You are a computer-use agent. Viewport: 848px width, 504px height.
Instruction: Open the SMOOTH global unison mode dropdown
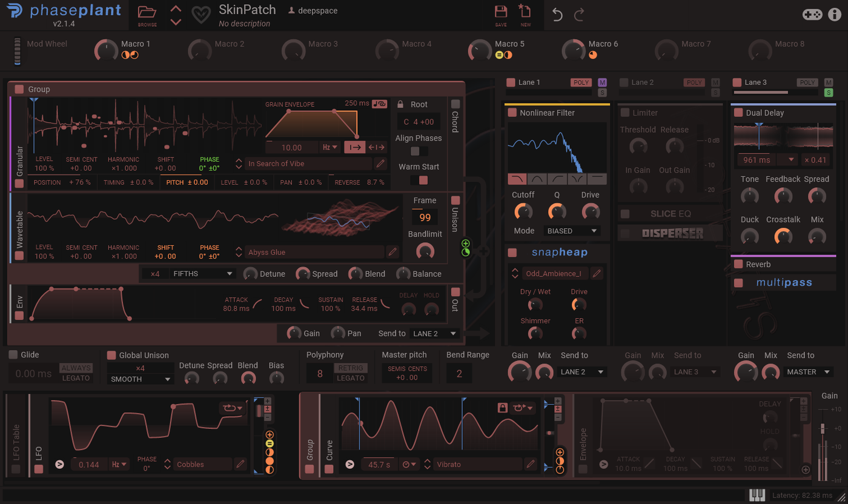[x=141, y=379]
